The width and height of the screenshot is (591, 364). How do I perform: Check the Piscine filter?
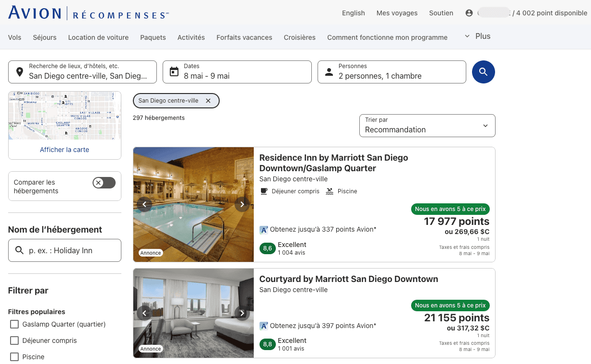click(14, 357)
